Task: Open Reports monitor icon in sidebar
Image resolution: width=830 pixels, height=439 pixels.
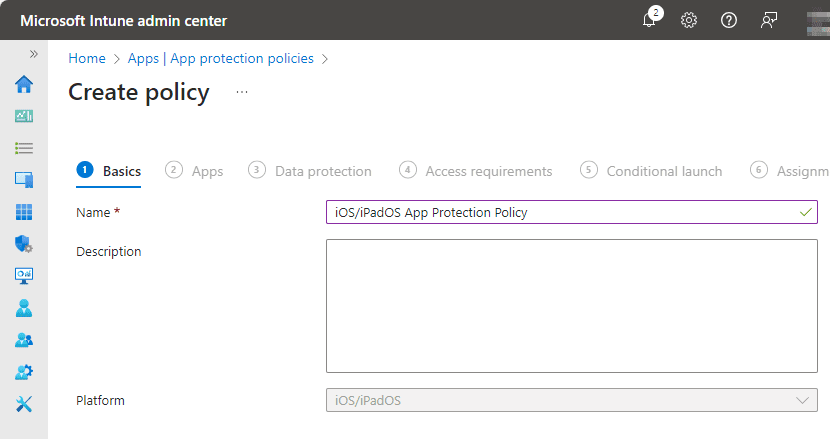Action: [24, 276]
